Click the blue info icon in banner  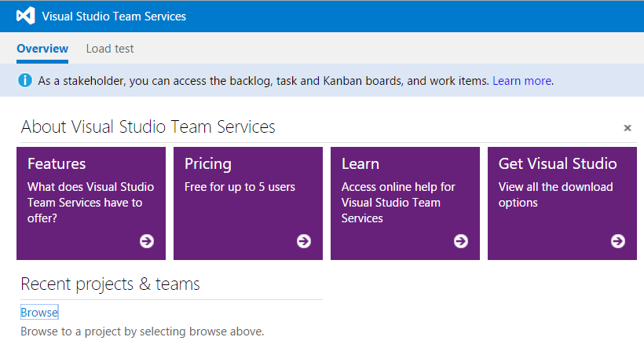point(25,80)
